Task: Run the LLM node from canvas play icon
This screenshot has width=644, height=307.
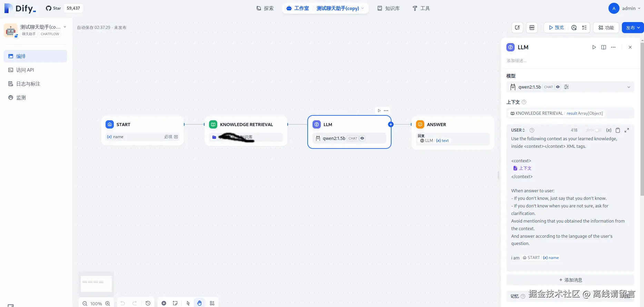Action: coord(379,111)
